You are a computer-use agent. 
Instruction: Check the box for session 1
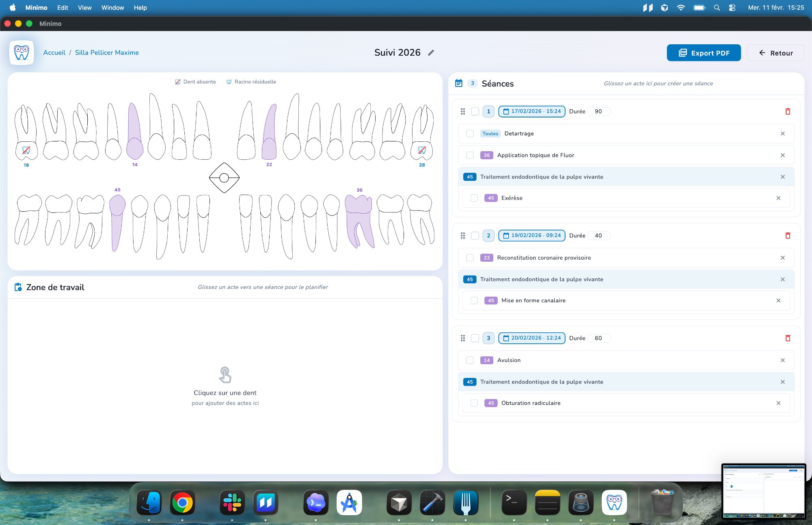(475, 111)
